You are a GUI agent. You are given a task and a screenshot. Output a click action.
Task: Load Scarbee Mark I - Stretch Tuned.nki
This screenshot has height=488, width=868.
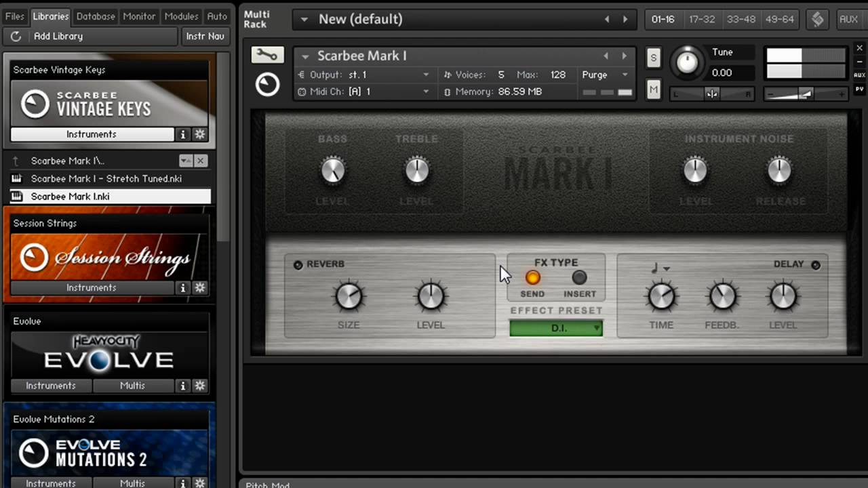(110, 178)
